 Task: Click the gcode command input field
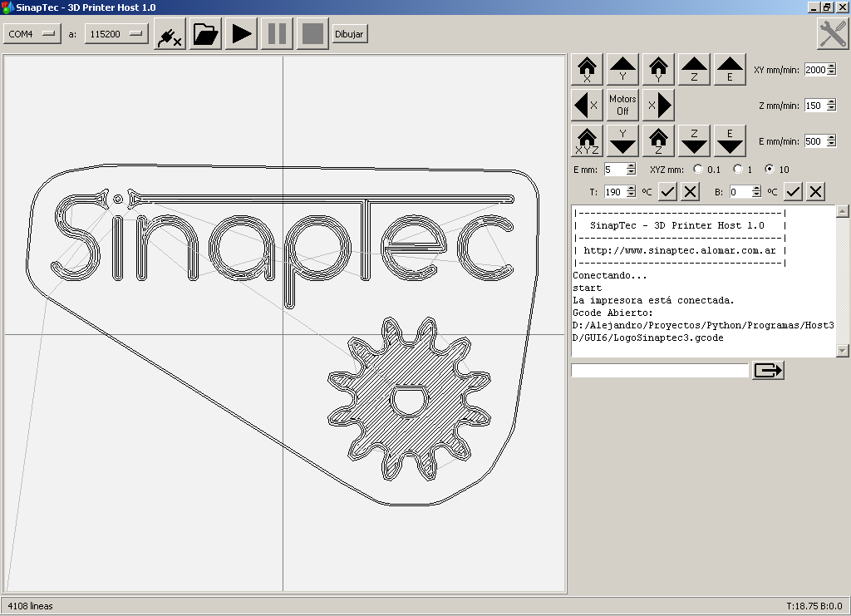(x=660, y=370)
